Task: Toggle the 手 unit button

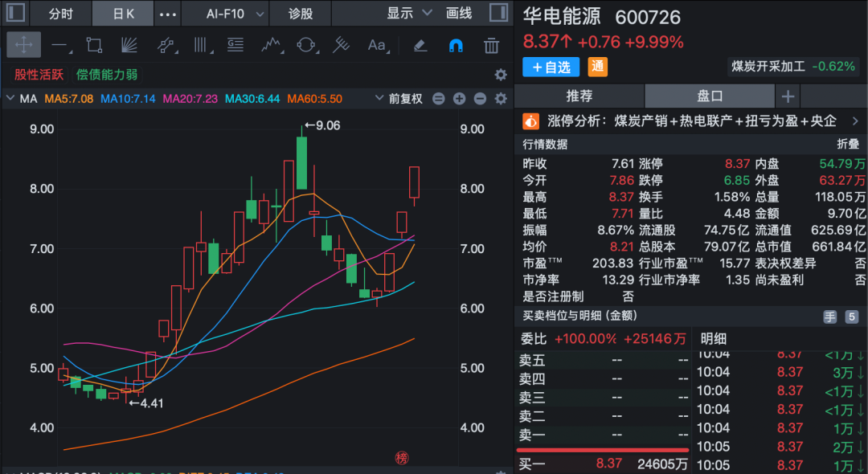Action: [x=829, y=317]
